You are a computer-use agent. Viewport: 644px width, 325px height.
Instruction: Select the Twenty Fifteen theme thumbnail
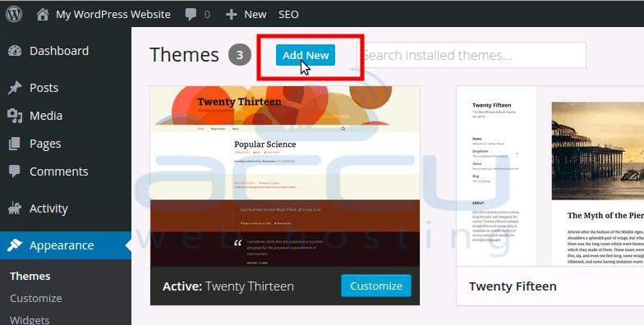(x=550, y=176)
